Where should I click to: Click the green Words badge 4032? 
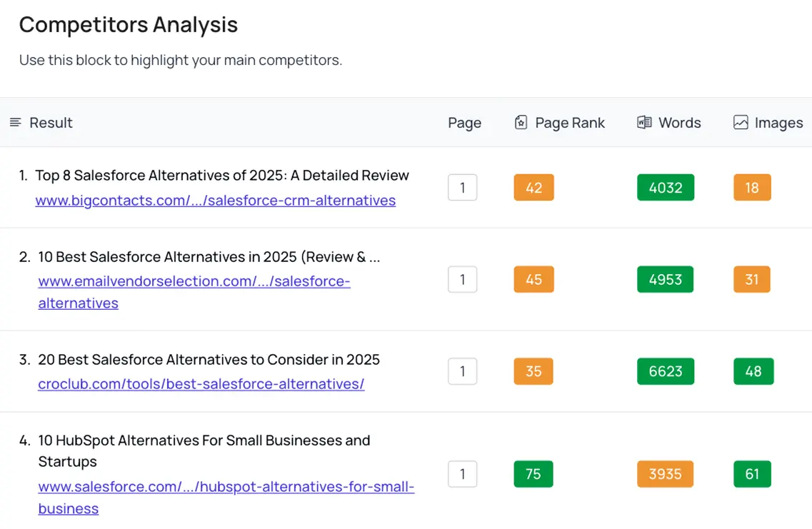tap(666, 187)
